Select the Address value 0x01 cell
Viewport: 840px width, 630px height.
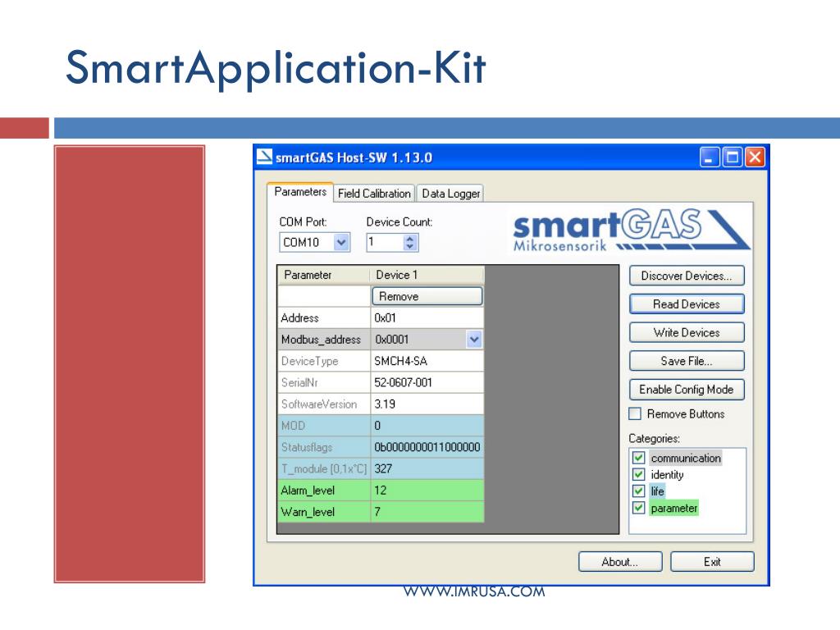427,317
